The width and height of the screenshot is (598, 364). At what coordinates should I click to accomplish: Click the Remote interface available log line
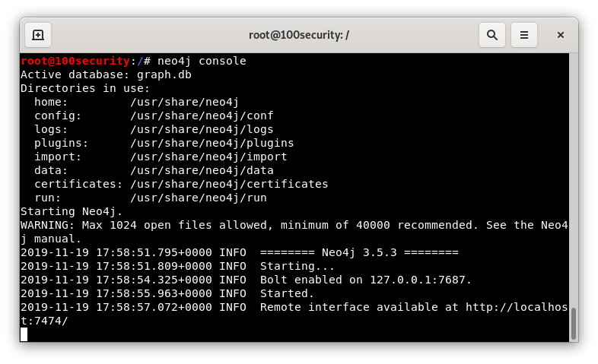pyautogui.click(x=294, y=307)
